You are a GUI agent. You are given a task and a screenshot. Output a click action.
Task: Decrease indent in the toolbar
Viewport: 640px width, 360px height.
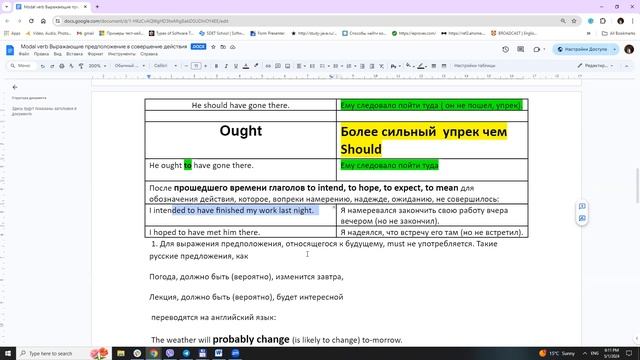pyautogui.click(x=362, y=66)
